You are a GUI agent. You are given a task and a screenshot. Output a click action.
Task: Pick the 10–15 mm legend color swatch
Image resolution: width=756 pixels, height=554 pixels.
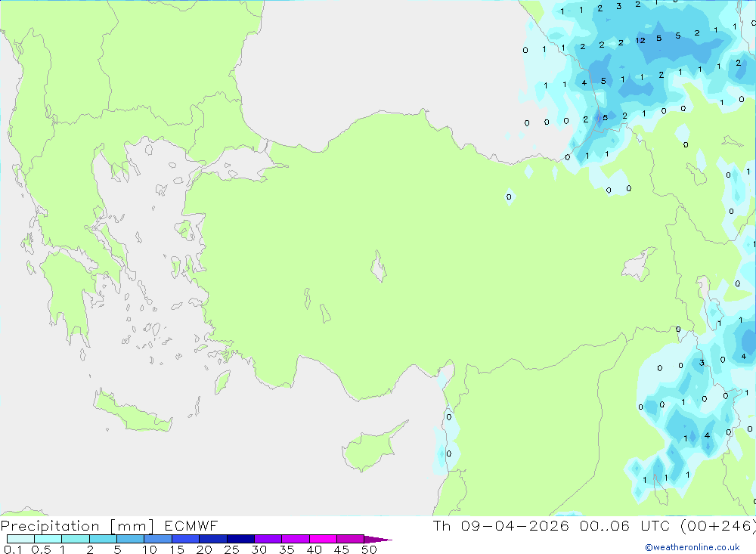click(158, 539)
